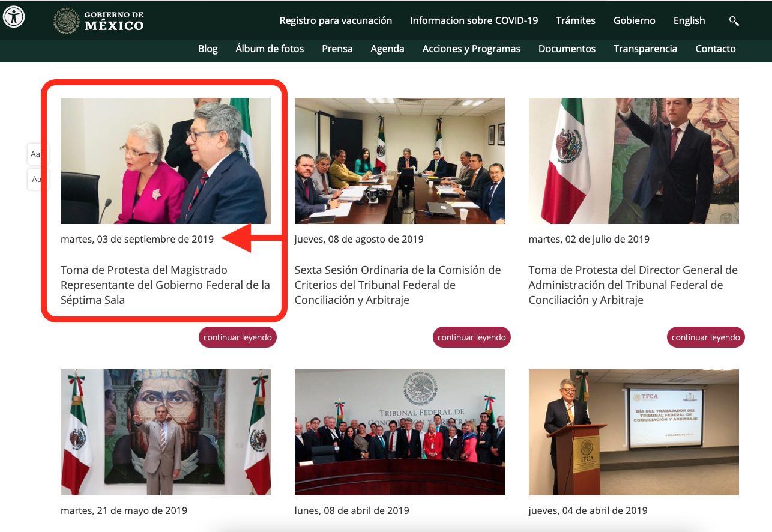Open Informacion sobre COVID-19

click(474, 20)
